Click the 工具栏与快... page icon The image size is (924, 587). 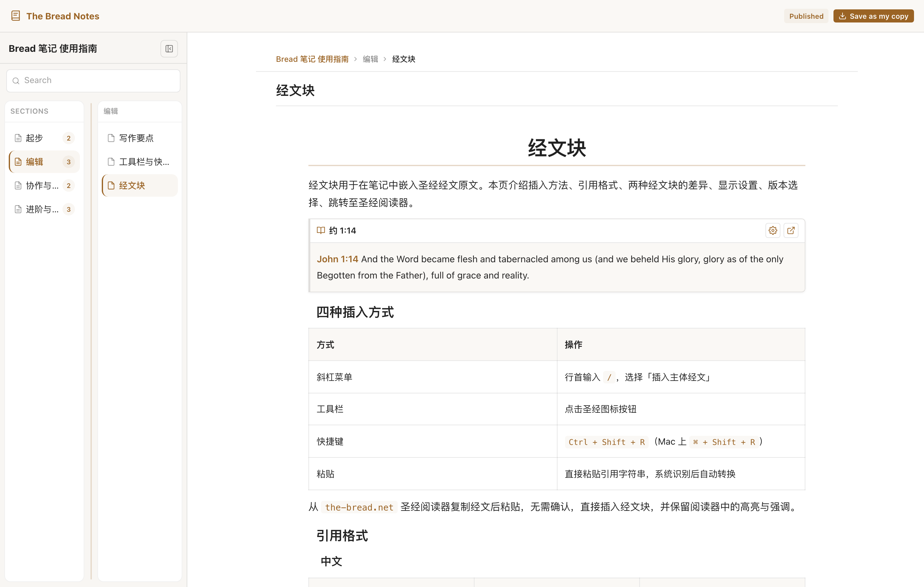(111, 162)
